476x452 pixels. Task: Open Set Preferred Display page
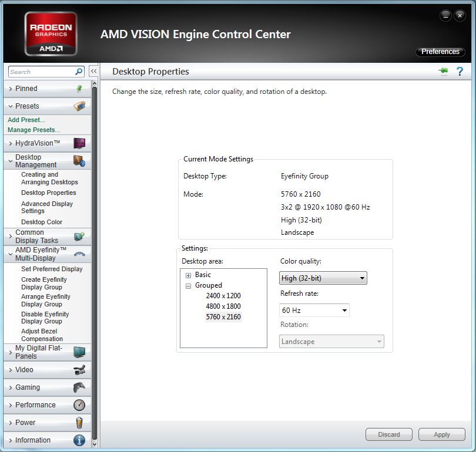[52, 269]
